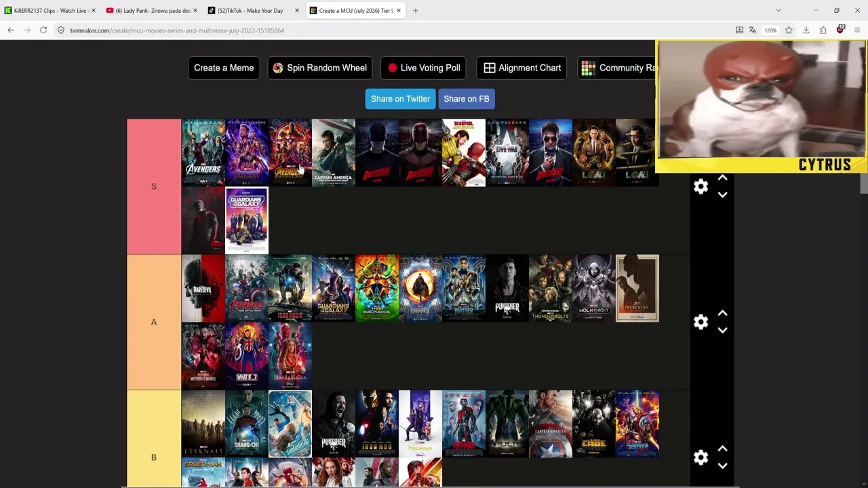The width and height of the screenshot is (868, 488).
Task: Reload the TierMaker page
Action: click(x=43, y=30)
